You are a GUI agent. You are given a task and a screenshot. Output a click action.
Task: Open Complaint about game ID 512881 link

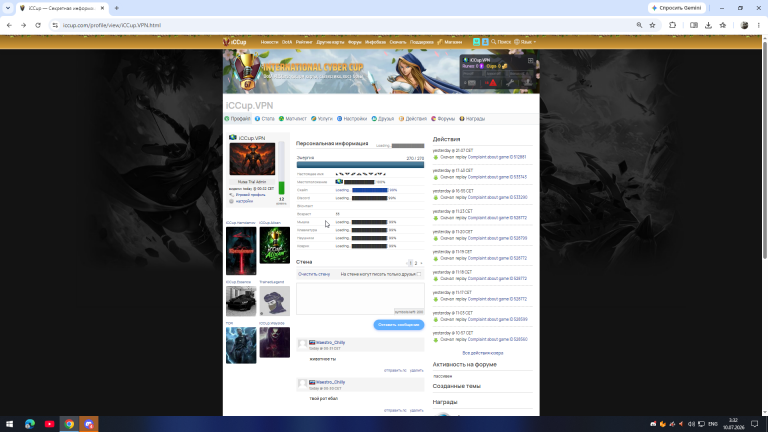point(497,157)
